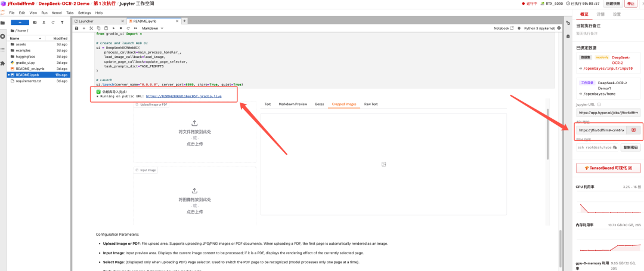Copy the selected cell in the toolbar
The height and width of the screenshot is (271, 644).
point(98,29)
